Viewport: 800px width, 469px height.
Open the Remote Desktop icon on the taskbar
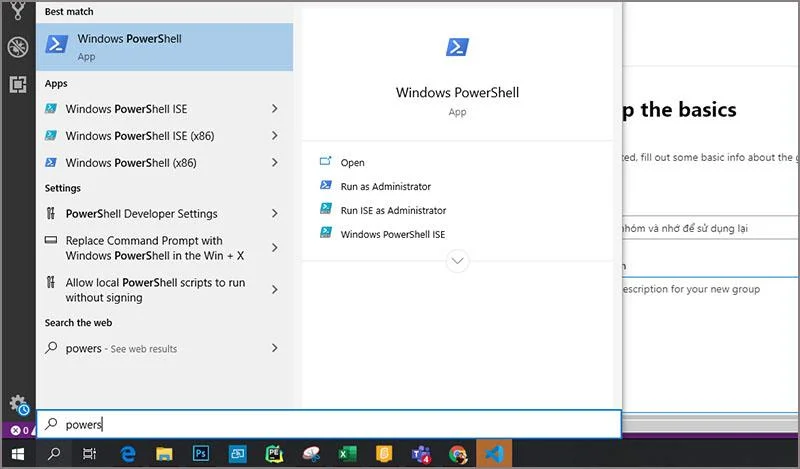[238, 454]
